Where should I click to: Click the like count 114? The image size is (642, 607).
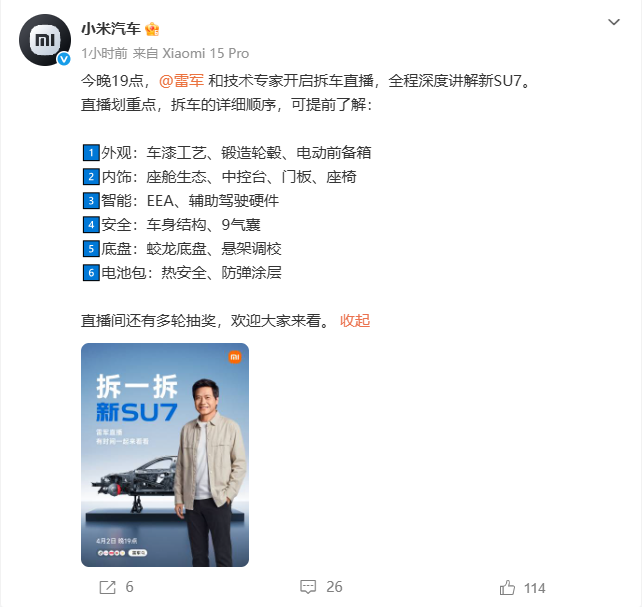click(535, 588)
